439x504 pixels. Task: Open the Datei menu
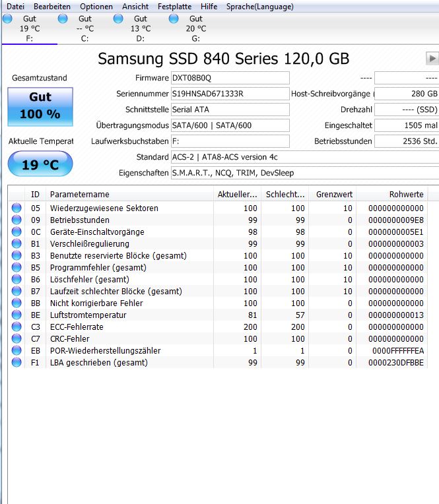[15, 7]
